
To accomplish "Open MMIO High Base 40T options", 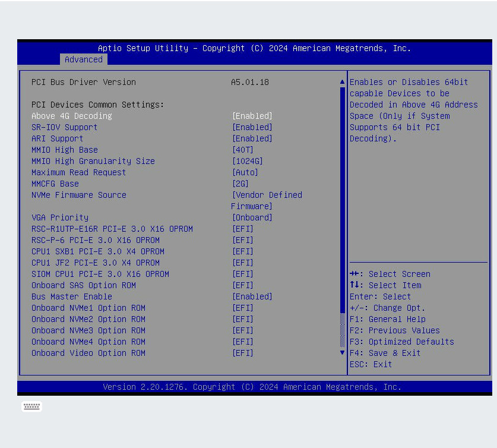I will (242, 150).
